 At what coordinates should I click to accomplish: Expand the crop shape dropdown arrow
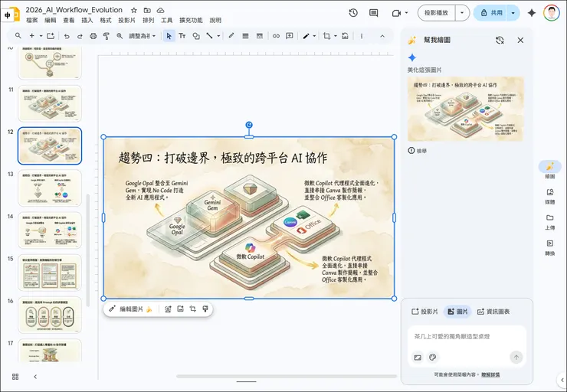(336, 36)
